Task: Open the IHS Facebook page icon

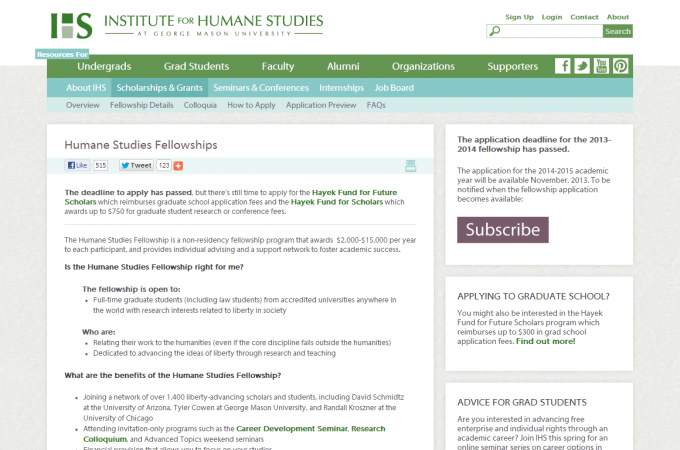Action: [x=562, y=66]
